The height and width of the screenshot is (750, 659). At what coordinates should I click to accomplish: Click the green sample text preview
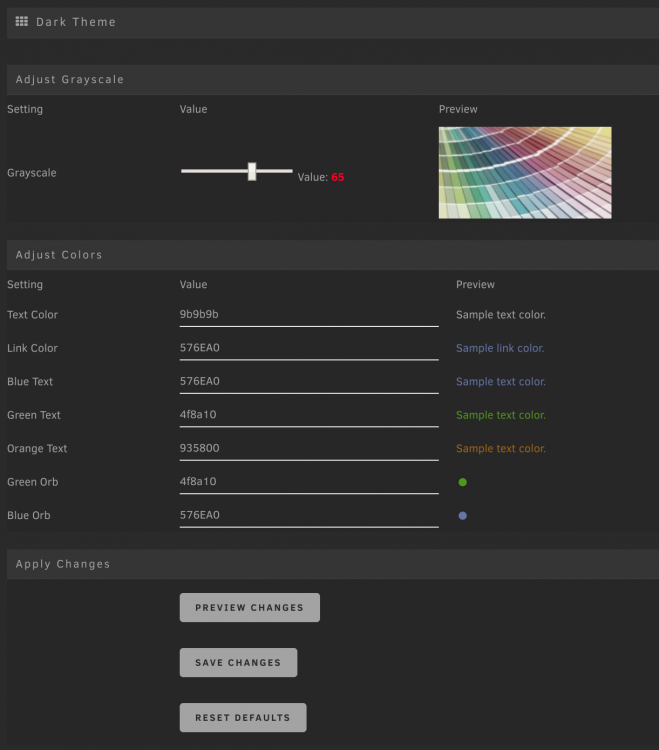[501, 415]
